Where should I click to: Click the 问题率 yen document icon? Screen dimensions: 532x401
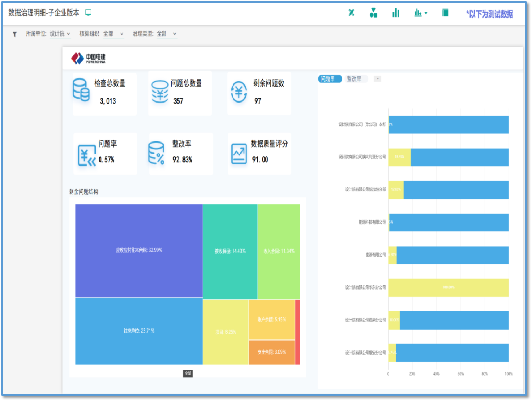click(x=86, y=155)
